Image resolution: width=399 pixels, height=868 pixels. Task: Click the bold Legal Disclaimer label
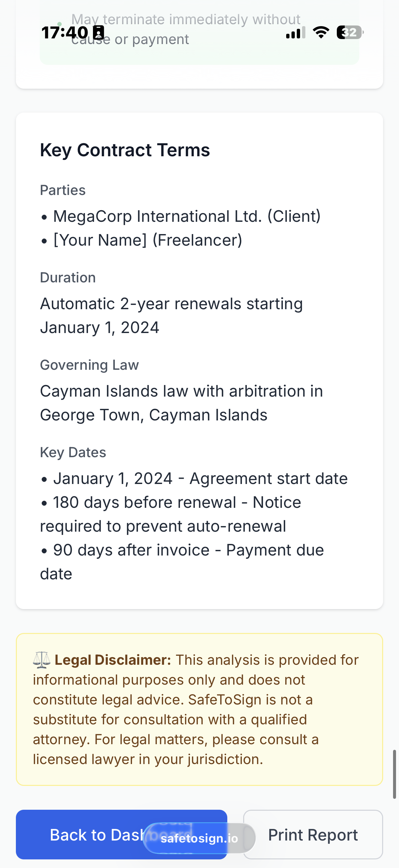[113, 660]
